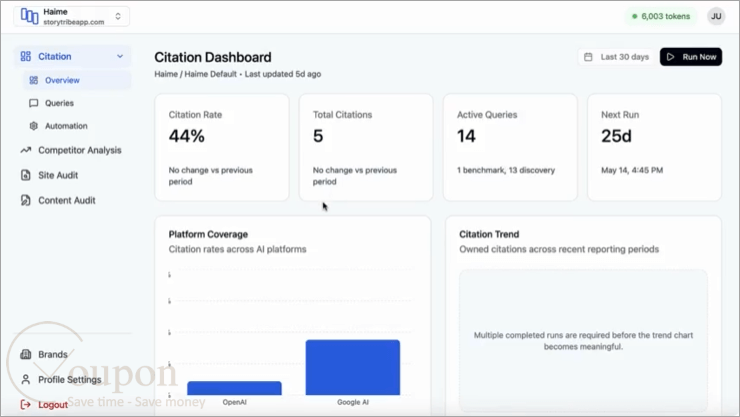740x417 pixels.
Task: Open the JU user avatar menu
Action: pos(716,16)
